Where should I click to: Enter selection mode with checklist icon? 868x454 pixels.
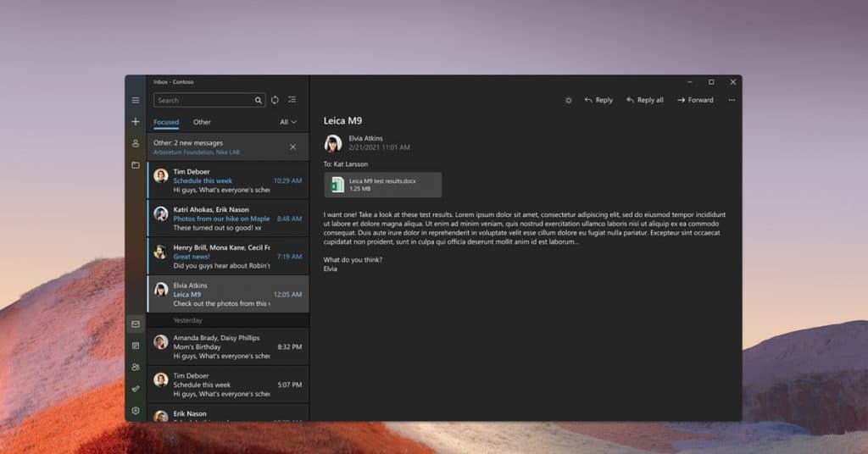coord(292,100)
